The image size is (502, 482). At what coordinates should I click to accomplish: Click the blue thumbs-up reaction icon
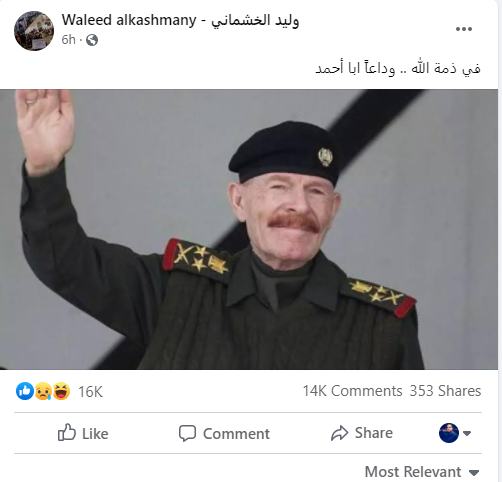click(25, 391)
